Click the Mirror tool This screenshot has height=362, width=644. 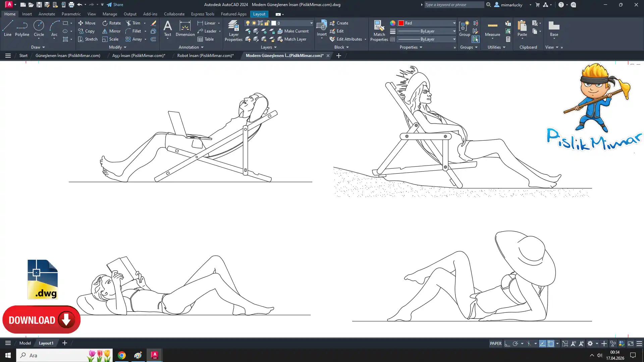(x=111, y=31)
